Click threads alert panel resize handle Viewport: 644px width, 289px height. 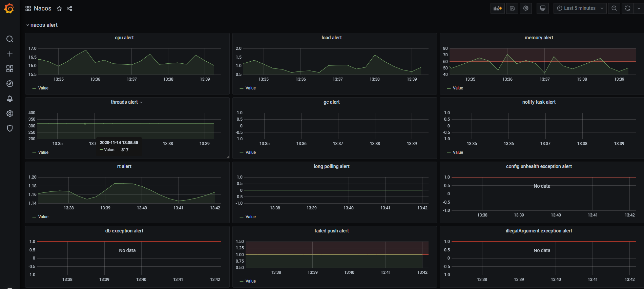click(x=228, y=157)
